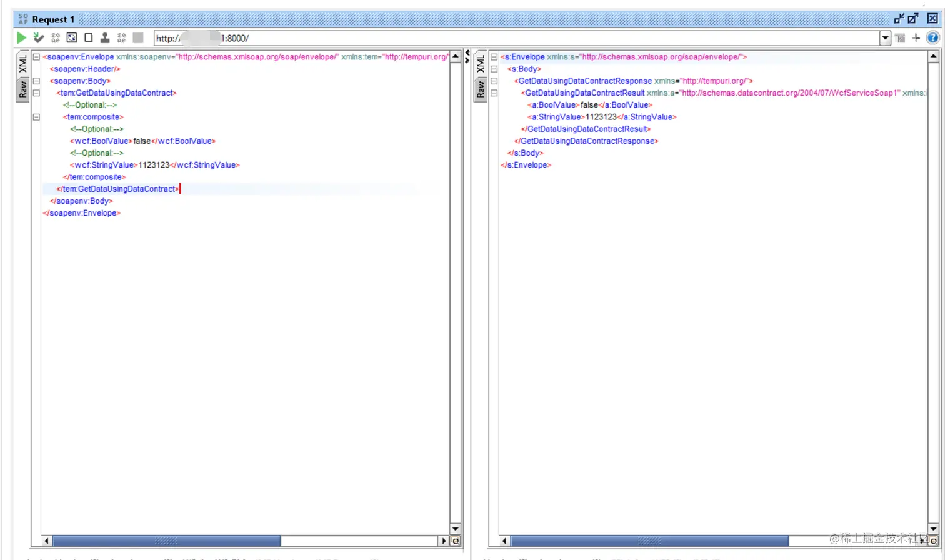Click the closing GetDataUsingDataContractResponse tag

pyautogui.click(x=586, y=141)
